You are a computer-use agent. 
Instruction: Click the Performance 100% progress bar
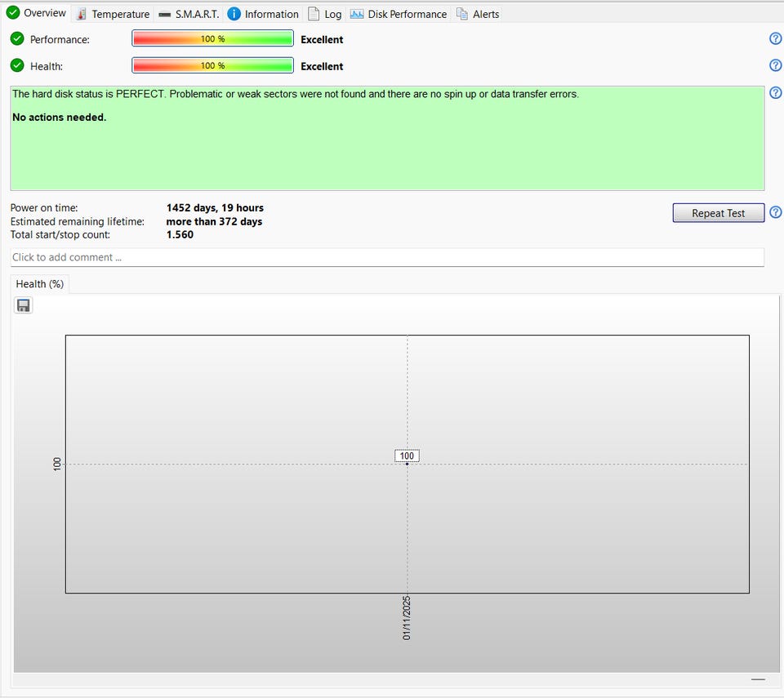coord(212,39)
